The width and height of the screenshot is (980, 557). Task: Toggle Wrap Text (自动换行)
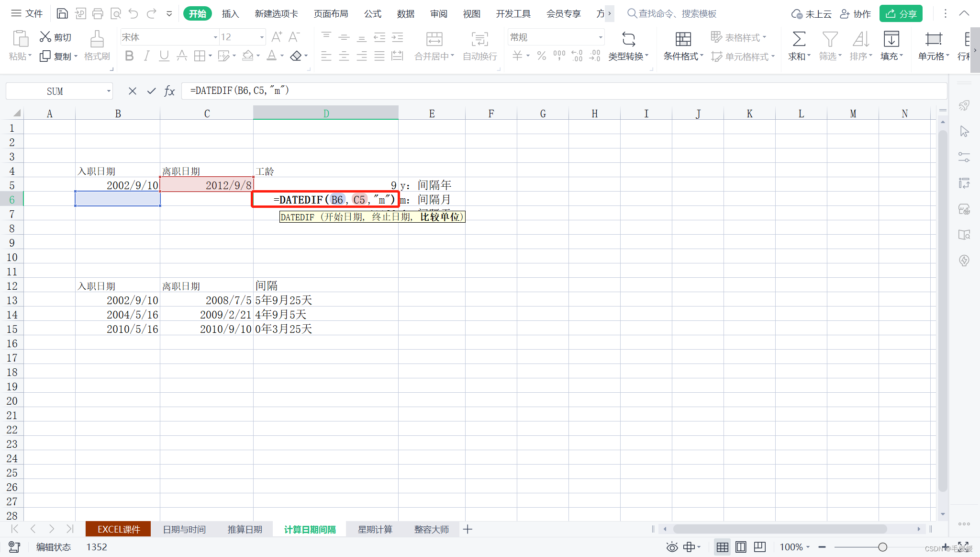click(480, 46)
